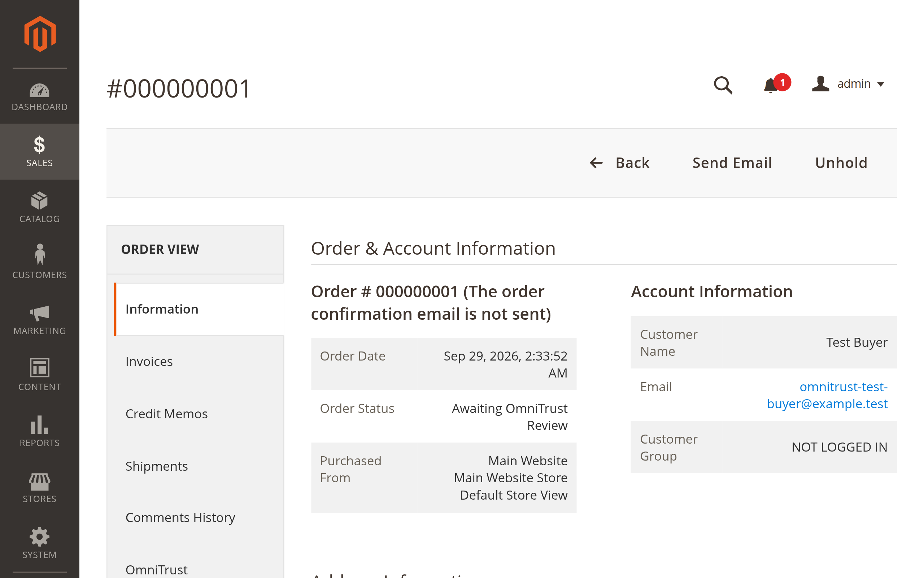
Task: Click the admin user avatar icon
Action: (820, 84)
